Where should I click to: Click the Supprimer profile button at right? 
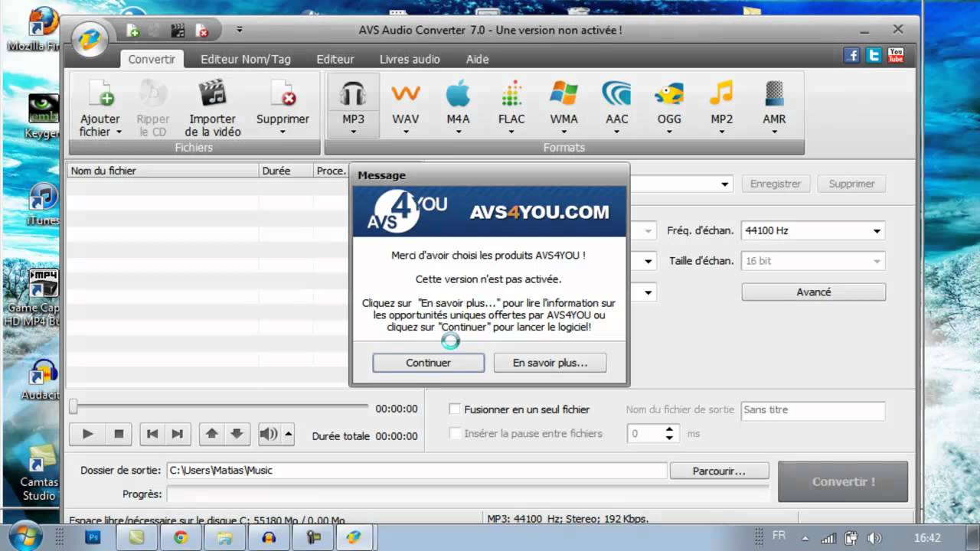(x=851, y=184)
